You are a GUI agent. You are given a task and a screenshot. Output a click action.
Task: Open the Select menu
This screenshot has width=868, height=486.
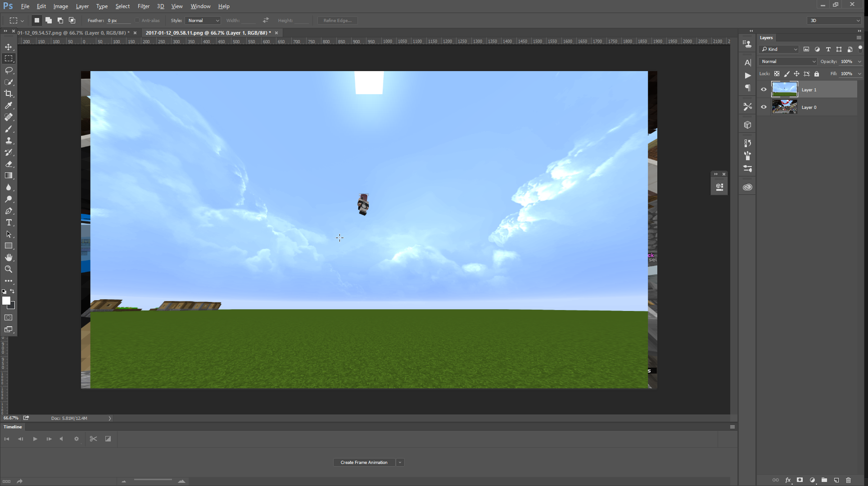coord(122,6)
